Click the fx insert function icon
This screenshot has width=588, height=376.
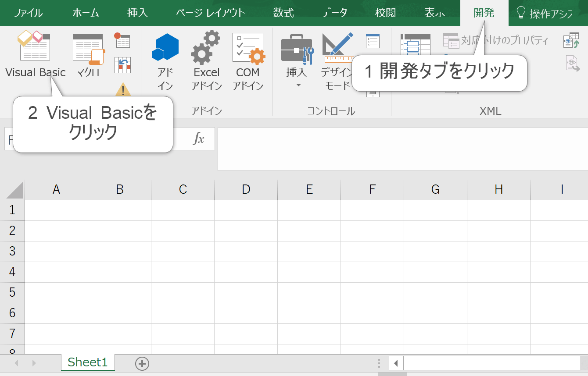199,139
